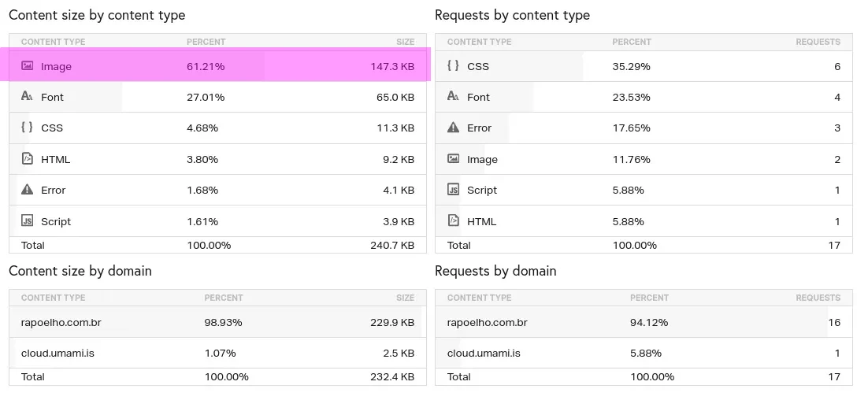Image resolution: width=868 pixels, height=400 pixels.
Task: Click the CSS braces icon in requests table
Action: [453, 66]
